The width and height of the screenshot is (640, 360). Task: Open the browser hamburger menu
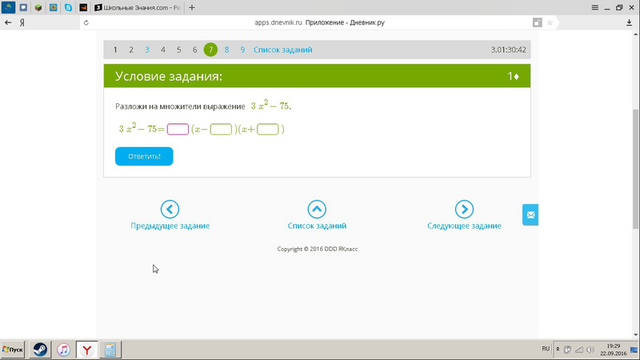[x=595, y=7]
